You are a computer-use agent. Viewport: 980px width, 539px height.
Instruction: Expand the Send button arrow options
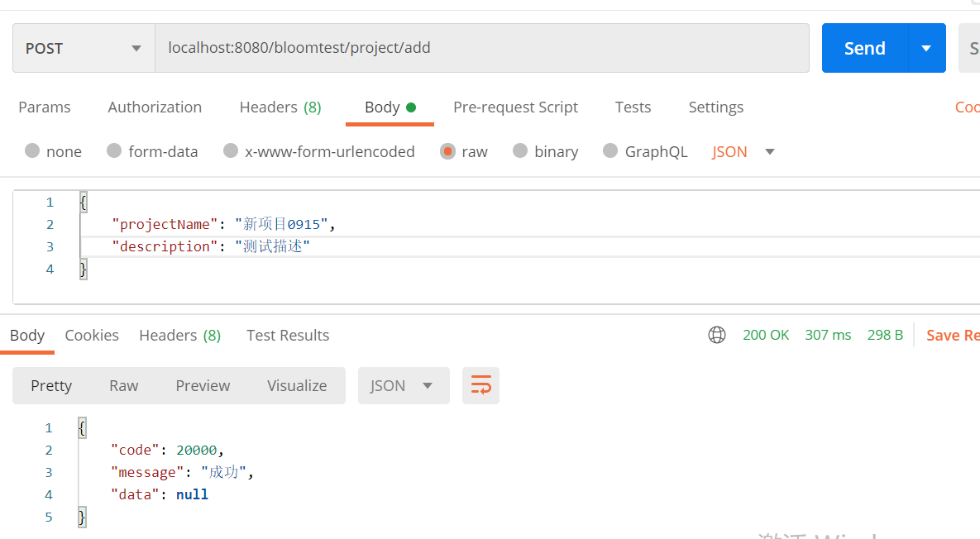[926, 48]
